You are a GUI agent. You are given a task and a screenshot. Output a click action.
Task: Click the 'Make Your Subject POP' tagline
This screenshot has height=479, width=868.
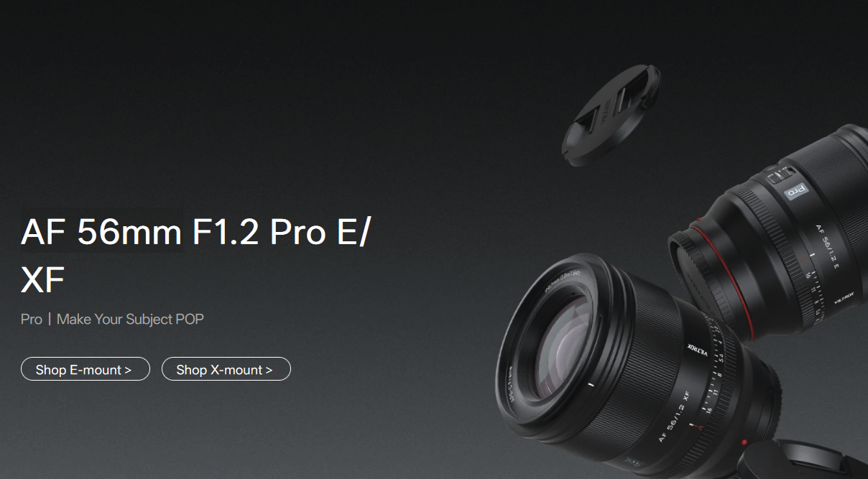tap(130, 319)
